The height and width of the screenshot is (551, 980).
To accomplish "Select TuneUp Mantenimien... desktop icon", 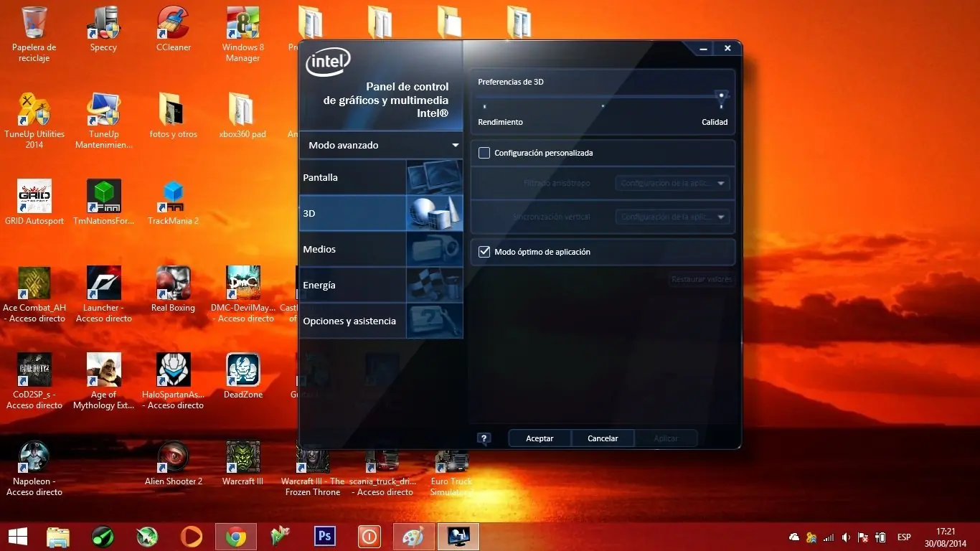I will click(x=104, y=121).
